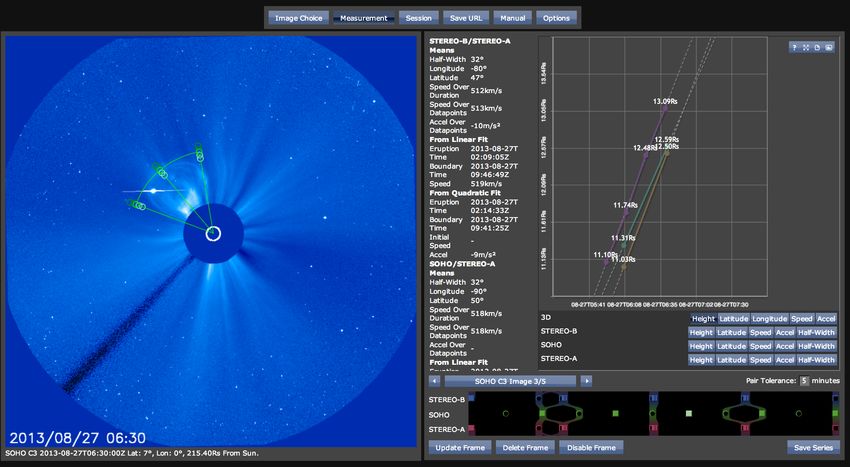Select the bright highlighted SOHO timeline square
850x467 pixels.
(x=688, y=413)
